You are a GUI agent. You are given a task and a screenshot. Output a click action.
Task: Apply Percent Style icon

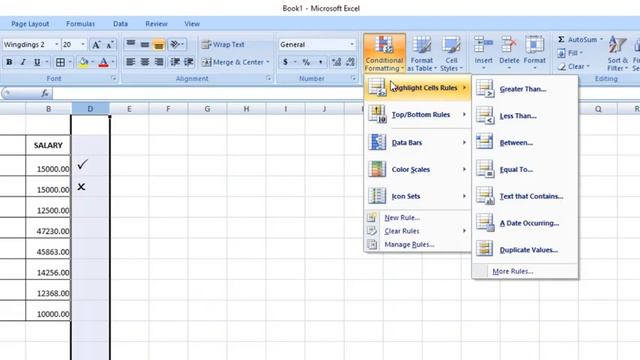[x=306, y=62]
